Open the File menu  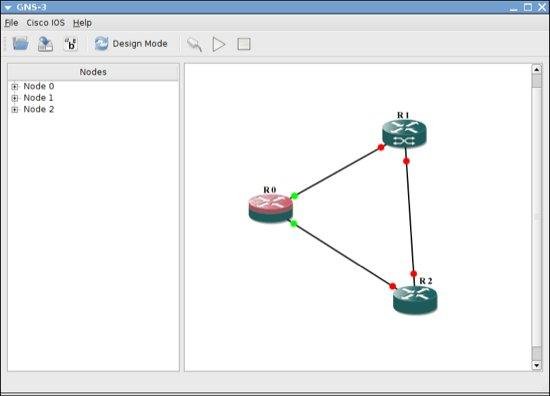click(x=11, y=23)
